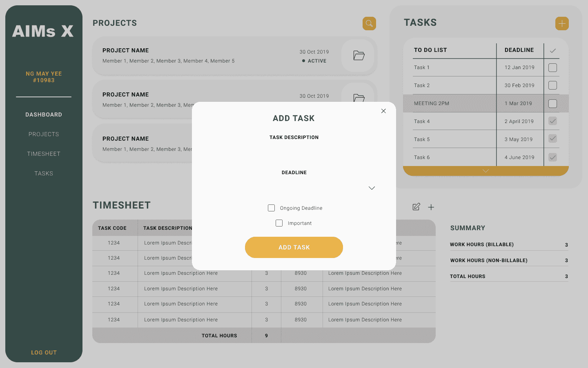Go to the TIMESHEET section in the sidebar
Screen dimensions: 588x368
tap(44, 153)
